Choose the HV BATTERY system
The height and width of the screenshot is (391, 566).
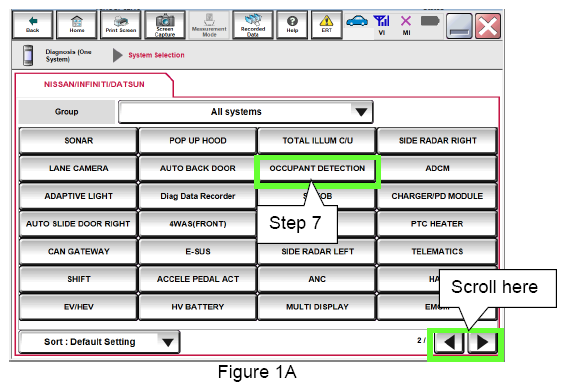click(197, 307)
